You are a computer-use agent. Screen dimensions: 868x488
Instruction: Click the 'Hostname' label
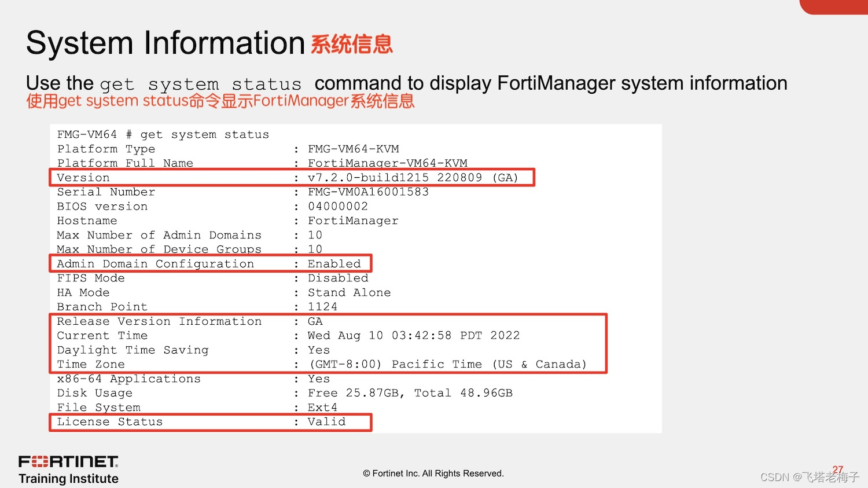(x=87, y=221)
